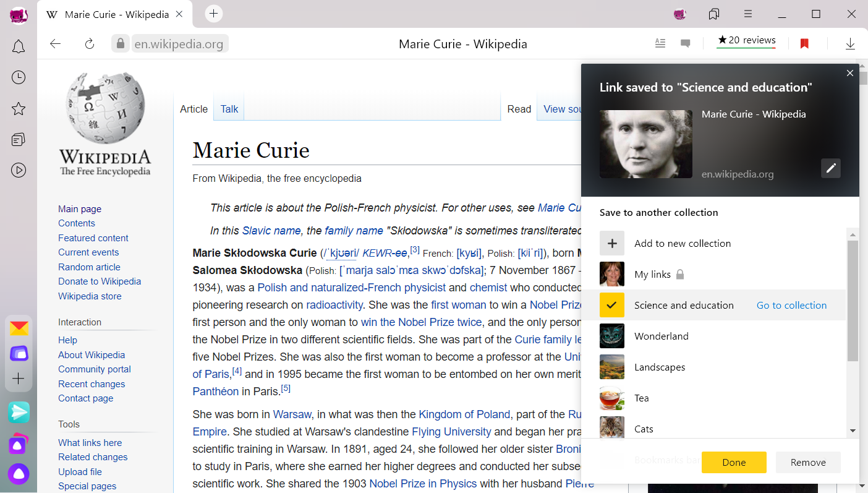Open purple stacked-cards sidebar app icon
The width and height of the screenshot is (868, 493).
[19, 353]
